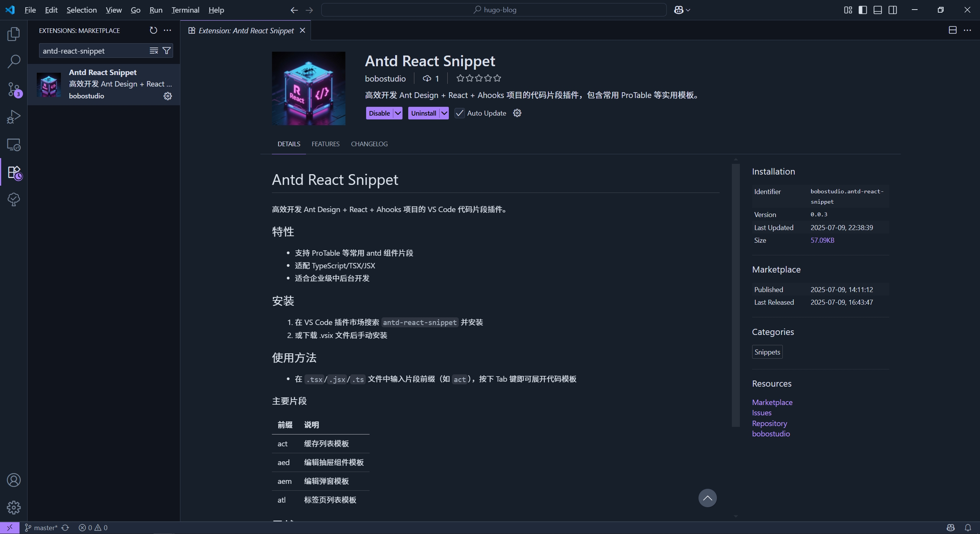Switch to the CHANGELOG tab
Screen dimensions: 980x534
pyautogui.click(x=369, y=144)
